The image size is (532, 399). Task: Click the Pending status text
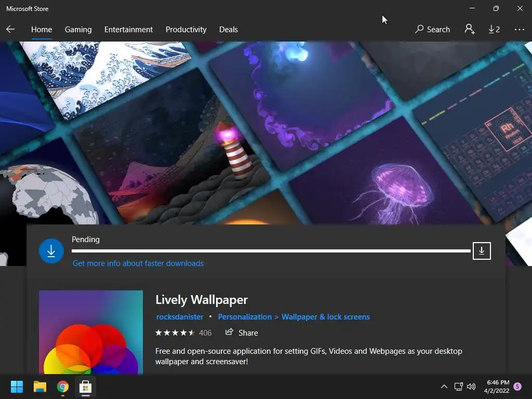click(86, 240)
